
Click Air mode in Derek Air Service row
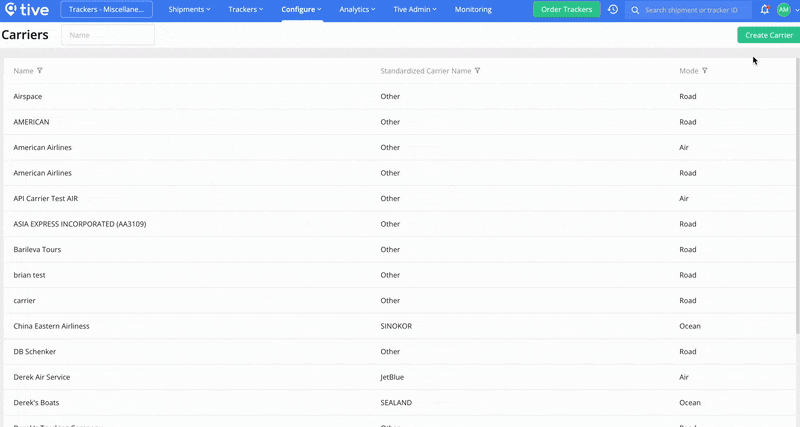pos(684,377)
